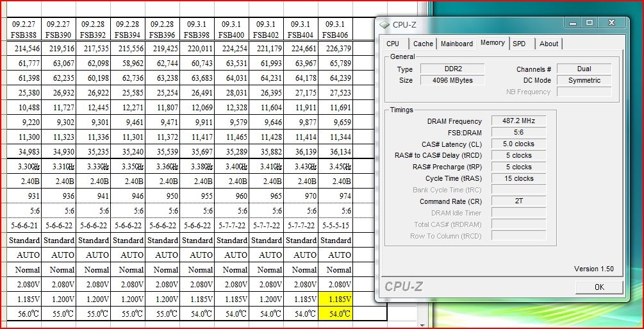Viewport: 644px width, 329px height.
Task: Click the FSB:DRAM value 5:6 in CPU-Z
Action: (x=519, y=132)
